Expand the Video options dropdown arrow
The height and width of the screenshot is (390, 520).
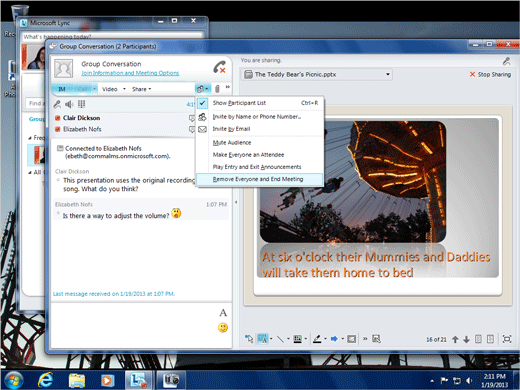(124, 89)
